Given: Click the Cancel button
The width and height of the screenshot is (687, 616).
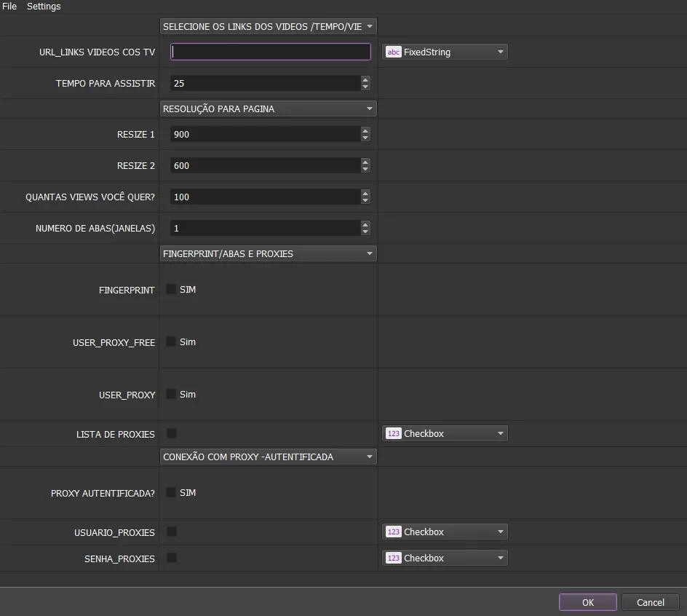Looking at the screenshot, I should point(651,602).
